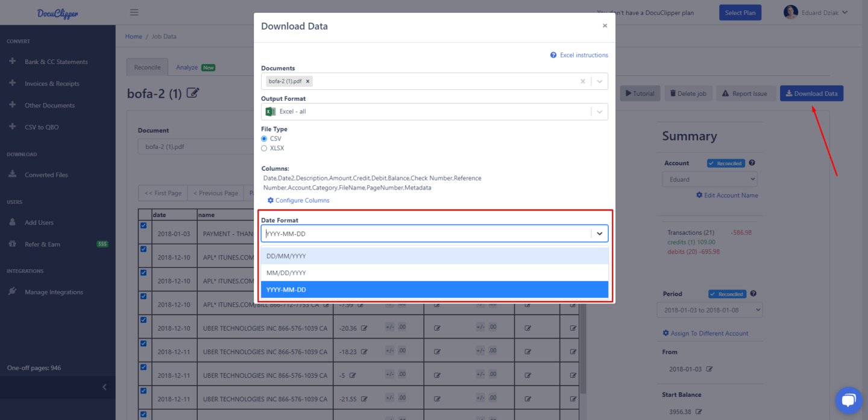
Task: Click the Select Plan button
Action: point(740,13)
